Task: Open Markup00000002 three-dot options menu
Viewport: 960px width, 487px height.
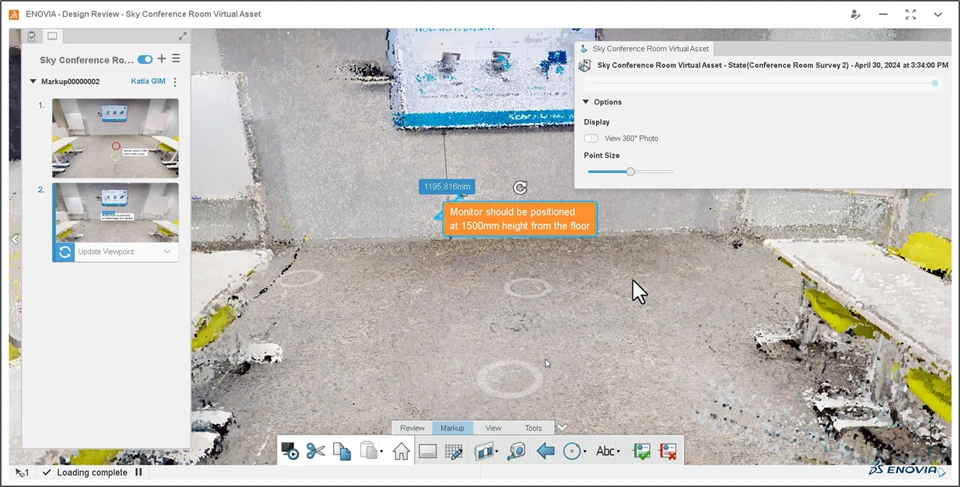Action: pyautogui.click(x=175, y=81)
